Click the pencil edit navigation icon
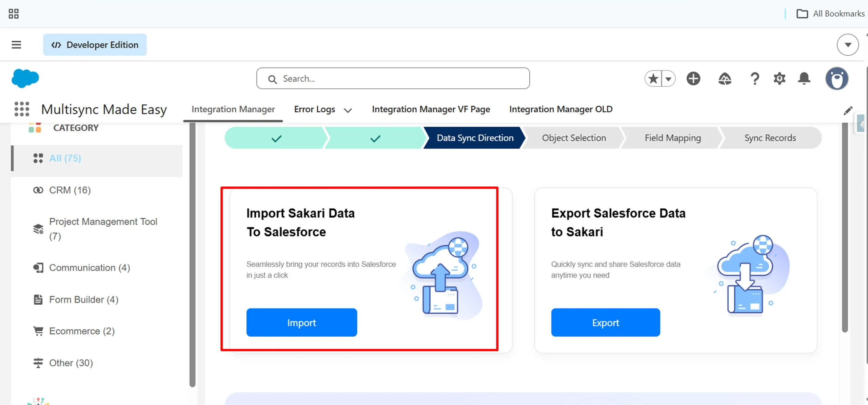 848,110
